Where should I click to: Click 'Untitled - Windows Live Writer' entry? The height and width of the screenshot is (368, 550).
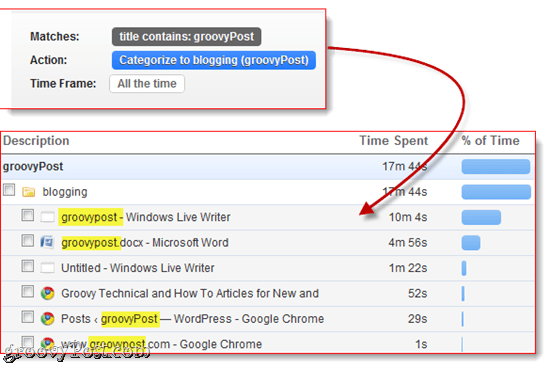[x=138, y=268]
